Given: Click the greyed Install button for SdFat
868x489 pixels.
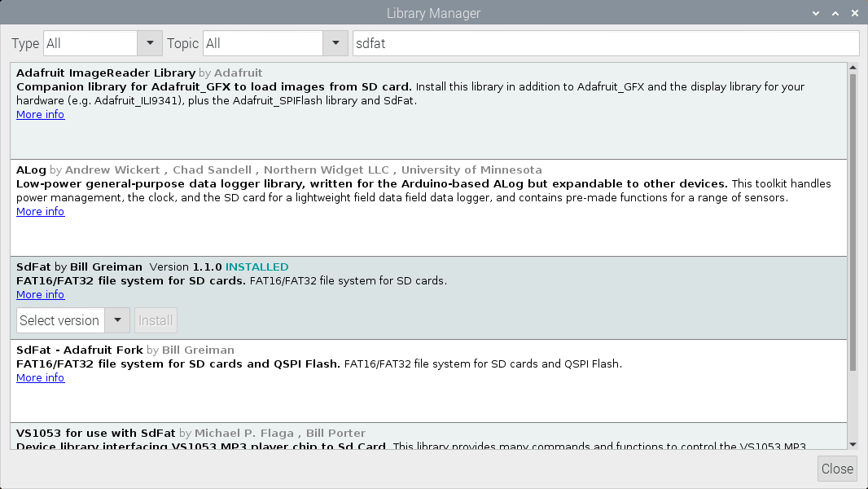Looking at the screenshot, I should (x=156, y=320).
